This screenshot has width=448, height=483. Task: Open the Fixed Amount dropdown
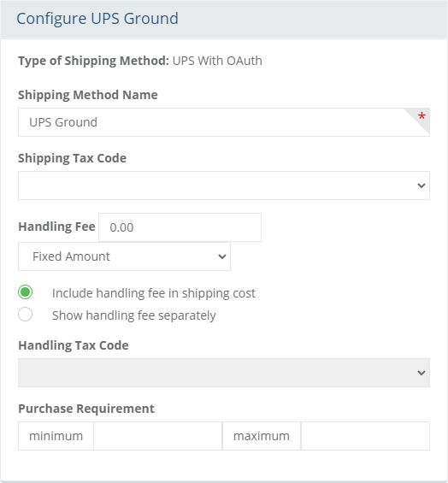(124, 256)
